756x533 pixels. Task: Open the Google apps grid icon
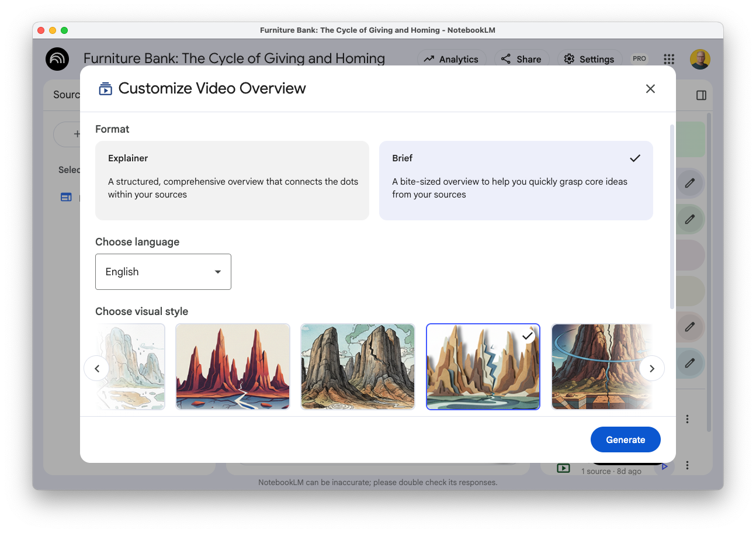[669, 59]
